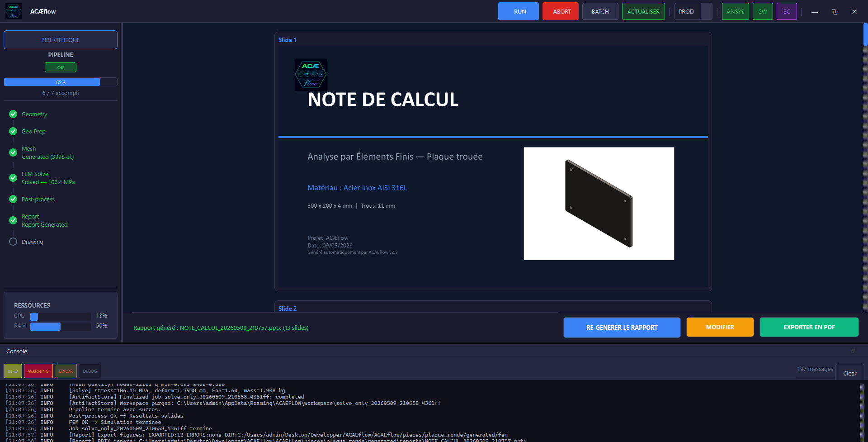Open the BIBLIOTHEQUE library panel

(x=61, y=40)
